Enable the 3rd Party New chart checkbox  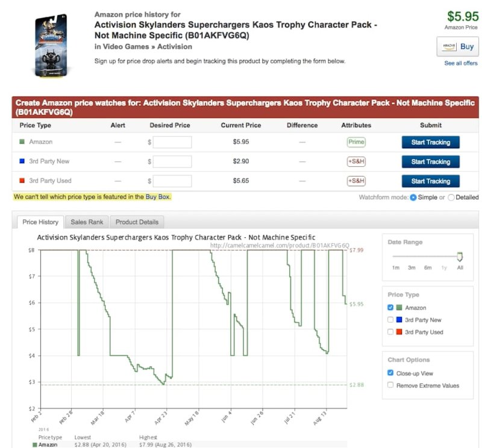[390, 320]
